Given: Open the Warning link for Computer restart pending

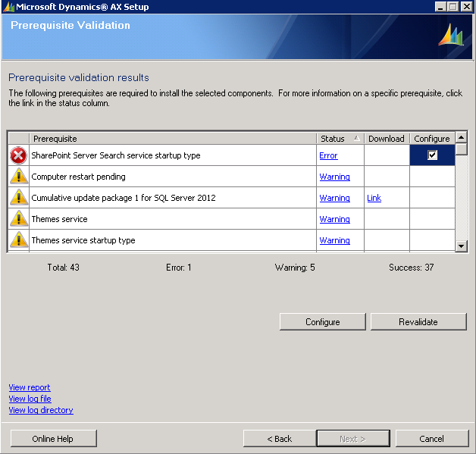Looking at the screenshot, I should [x=334, y=177].
